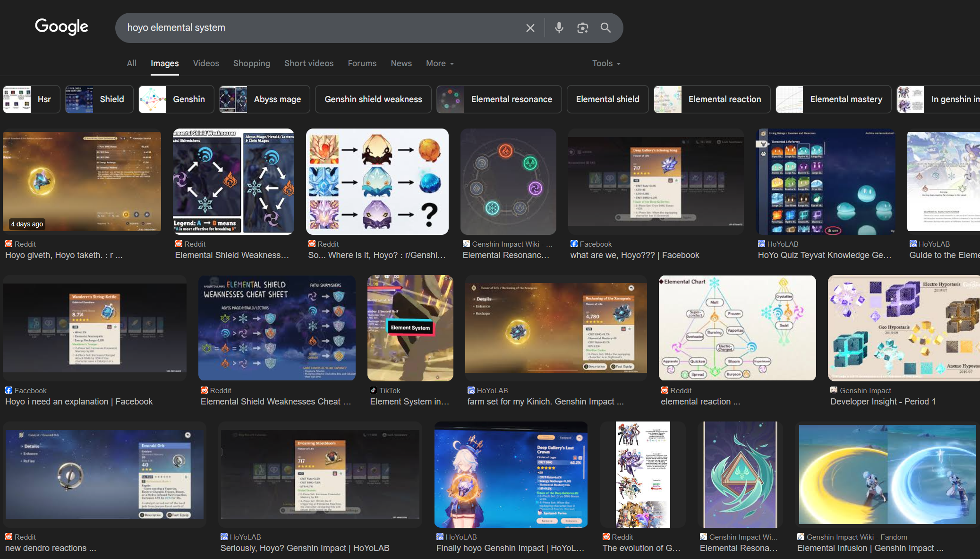Apply Elemental resonance filter chip
The image size is (980, 559).
499,99
